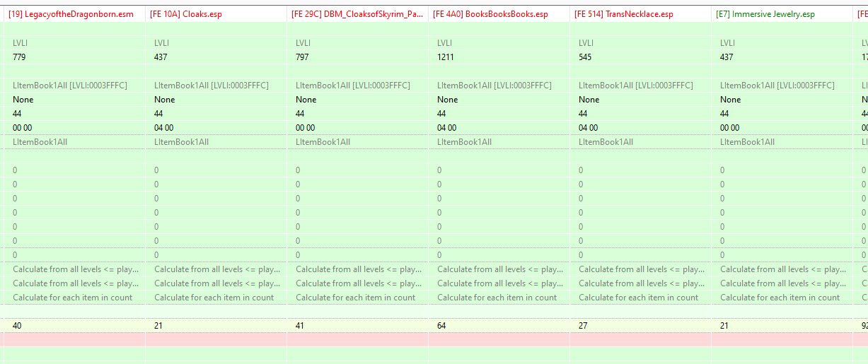Click the value 1211 in the BooksBooksBooks.esp column
Viewport: 868px width, 364px height.
pyautogui.click(x=446, y=57)
